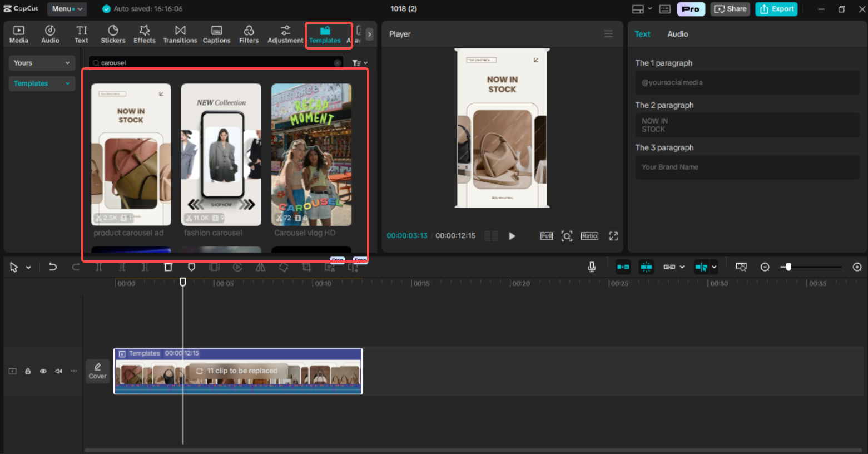Undo the last action
868x454 pixels.
pos(53,267)
